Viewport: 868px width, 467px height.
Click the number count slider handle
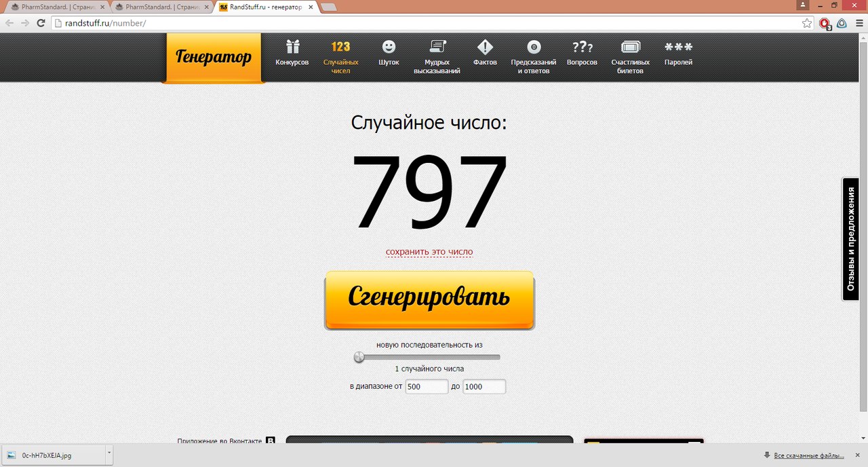pyautogui.click(x=359, y=357)
